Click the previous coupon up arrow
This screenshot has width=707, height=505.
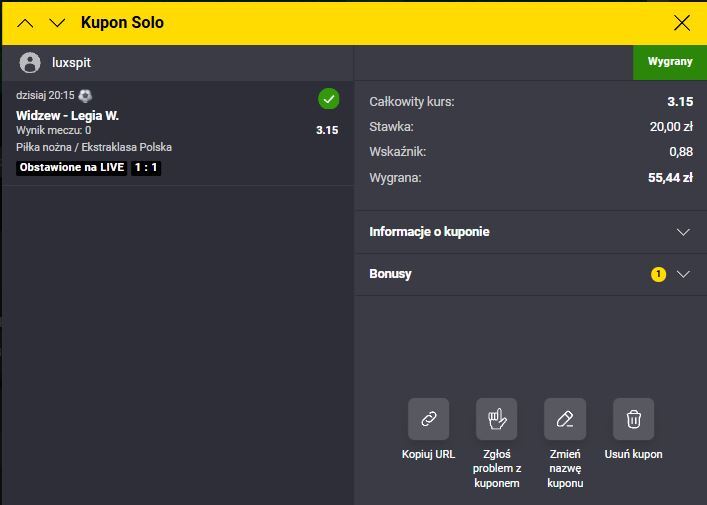coord(26,22)
